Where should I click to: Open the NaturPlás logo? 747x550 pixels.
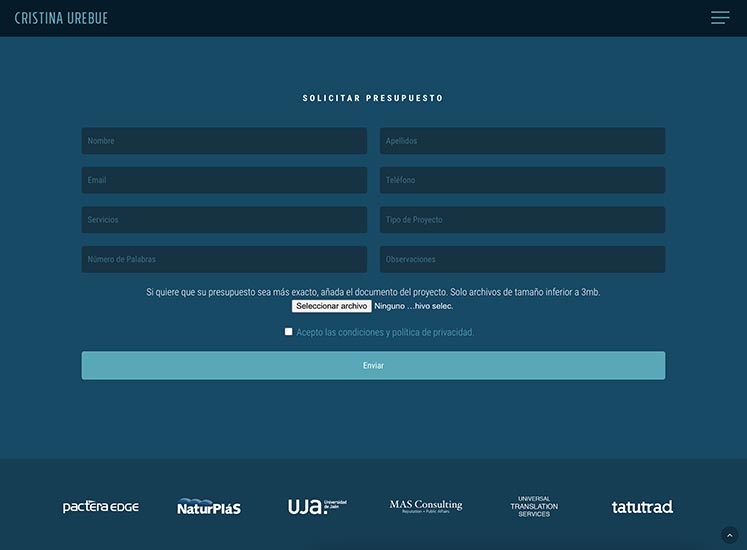(209, 507)
